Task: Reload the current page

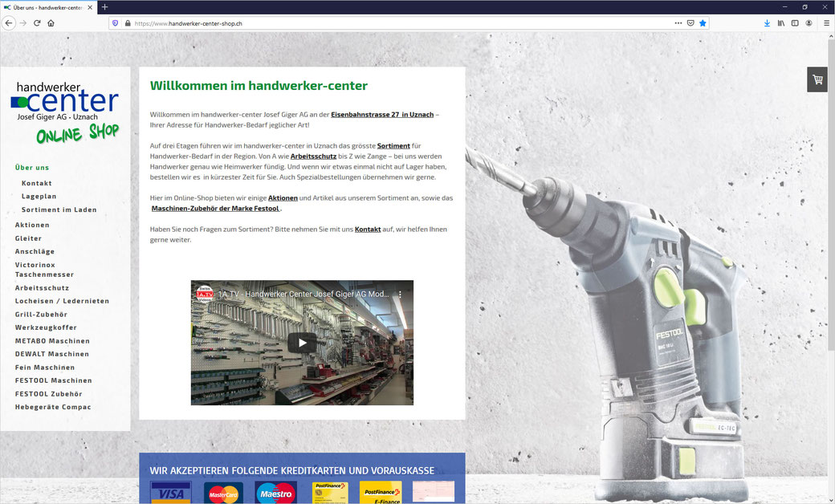Action: (37, 23)
